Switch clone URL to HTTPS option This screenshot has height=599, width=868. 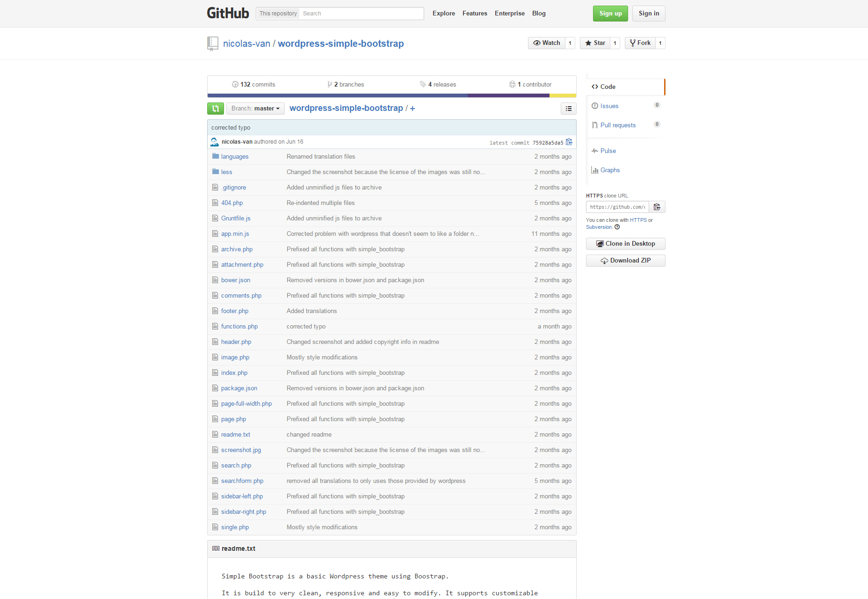click(638, 220)
